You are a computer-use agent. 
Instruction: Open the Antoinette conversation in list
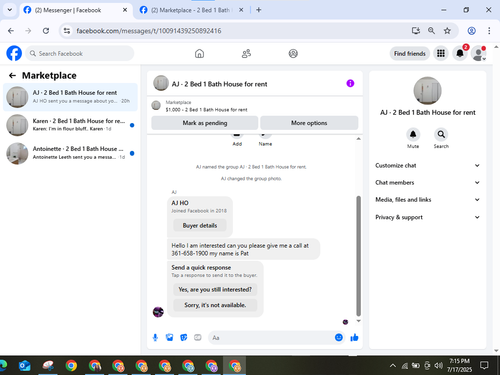coord(70,153)
